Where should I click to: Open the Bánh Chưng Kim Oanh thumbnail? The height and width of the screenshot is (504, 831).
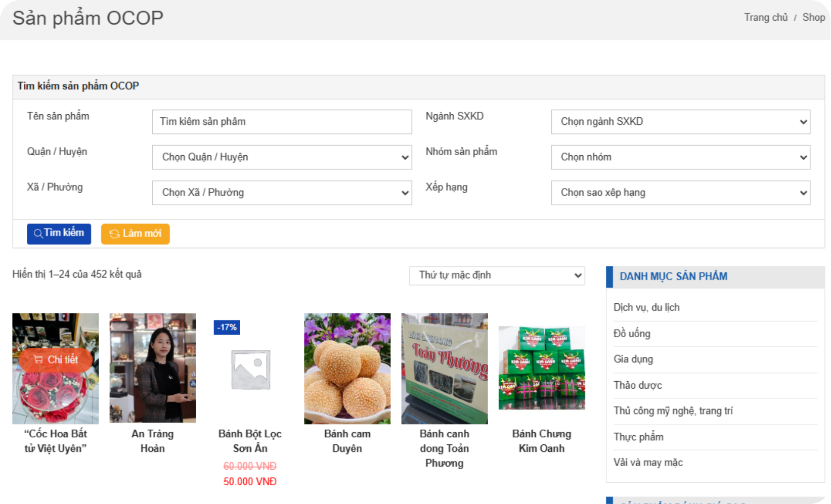(542, 369)
